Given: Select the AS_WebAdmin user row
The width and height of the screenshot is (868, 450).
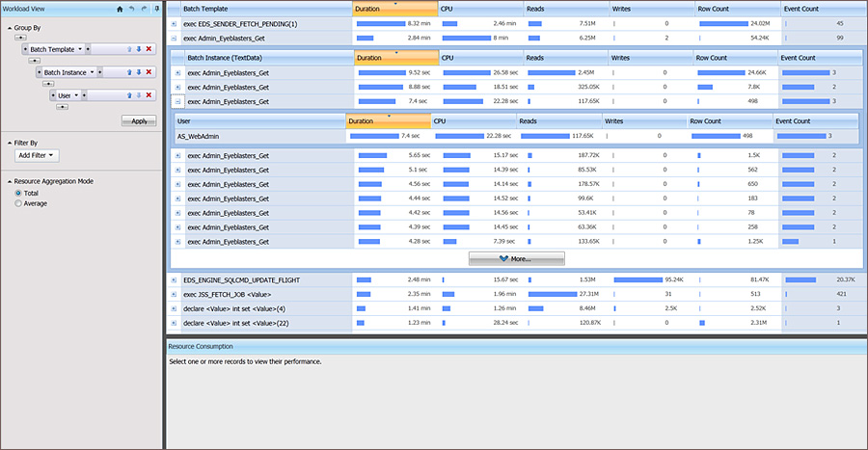Looking at the screenshot, I should (516, 136).
